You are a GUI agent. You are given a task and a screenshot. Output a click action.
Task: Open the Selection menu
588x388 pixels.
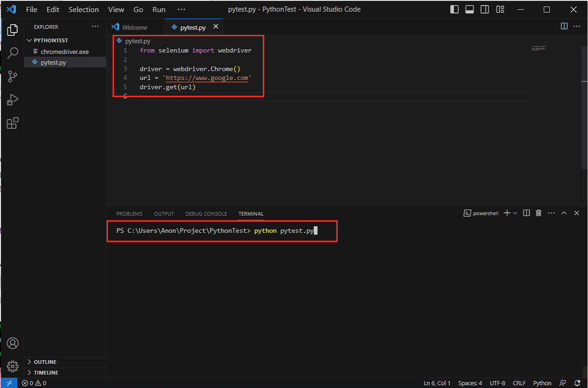pyautogui.click(x=83, y=9)
